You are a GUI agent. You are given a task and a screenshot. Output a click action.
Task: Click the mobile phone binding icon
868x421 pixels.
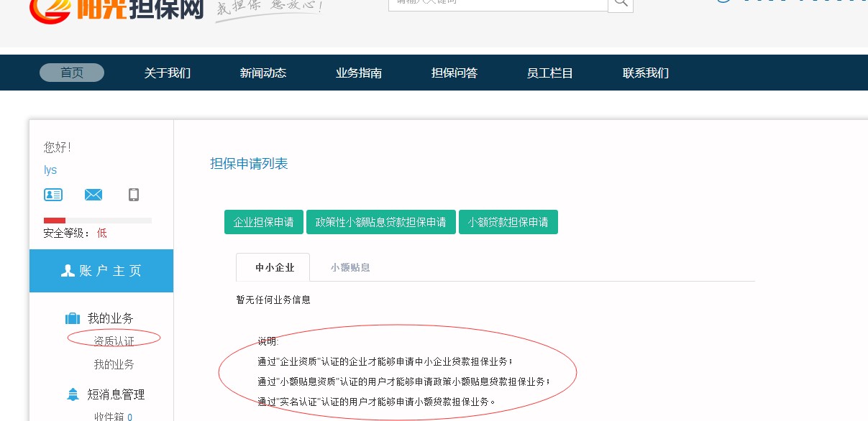coord(133,195)
